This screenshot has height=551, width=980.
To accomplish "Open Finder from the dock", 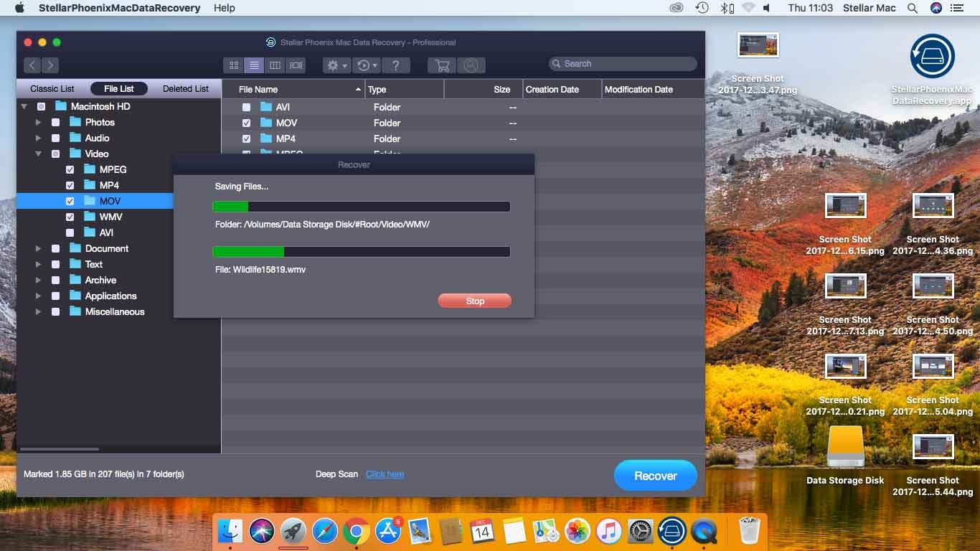I will click(x=231, y=531).
